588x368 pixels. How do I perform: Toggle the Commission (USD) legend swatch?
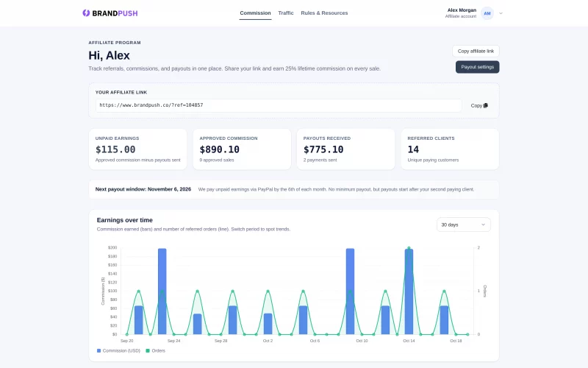tap(99, 351)
